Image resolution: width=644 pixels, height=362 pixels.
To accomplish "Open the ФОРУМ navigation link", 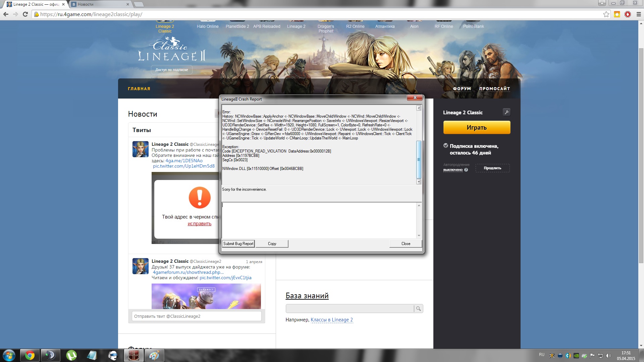I will point(462,89).
